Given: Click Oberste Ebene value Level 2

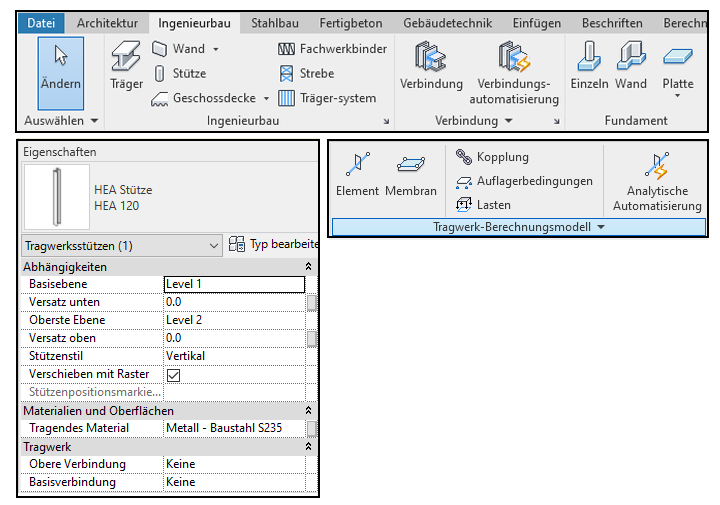Looking at the screenshot, I should [x=234, y=320].
